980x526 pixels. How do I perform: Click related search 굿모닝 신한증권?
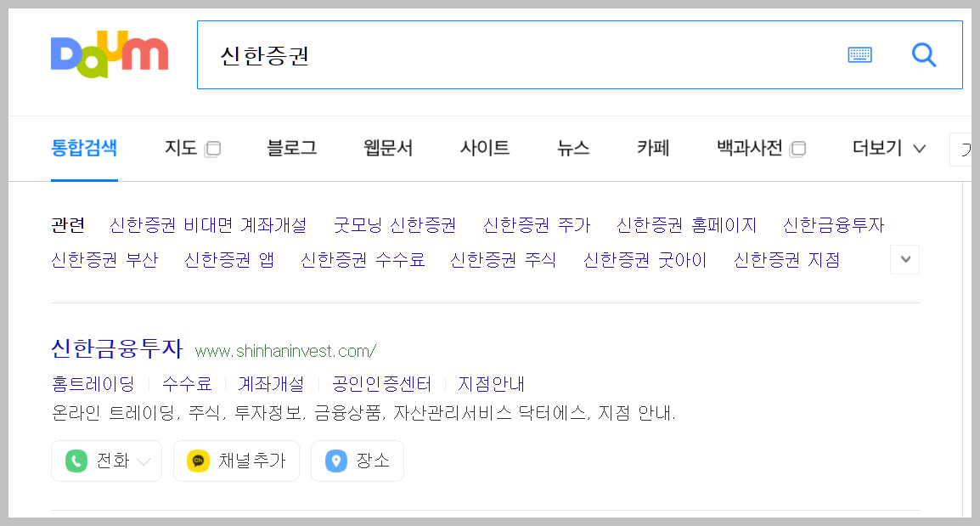coord(394,225)
